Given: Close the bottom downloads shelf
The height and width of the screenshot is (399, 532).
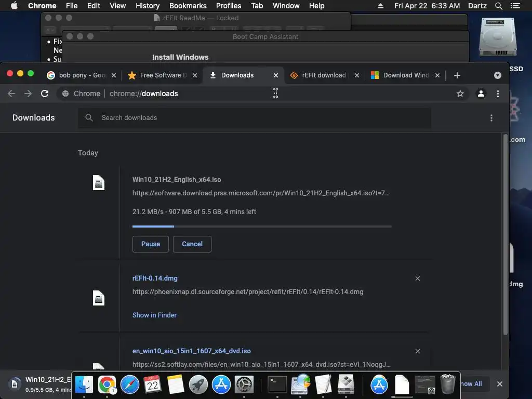Looking at the screenshot, I should pos(499,384).
